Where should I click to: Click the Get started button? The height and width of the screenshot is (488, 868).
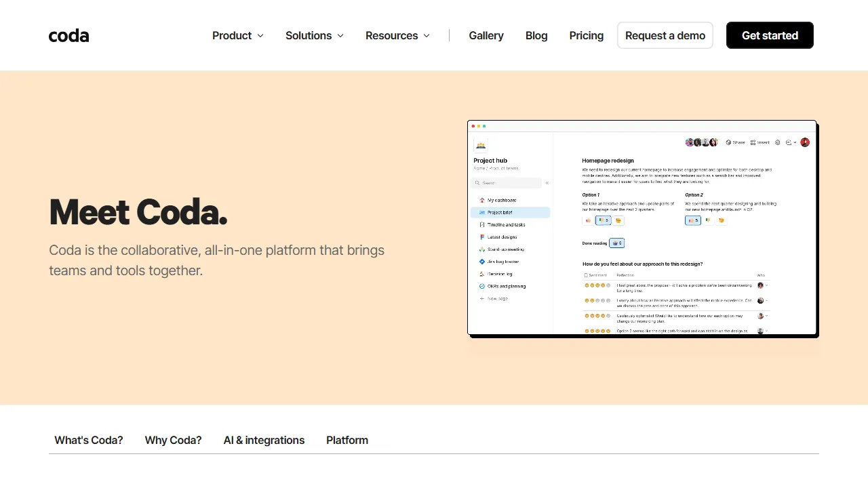click(770, 35)
